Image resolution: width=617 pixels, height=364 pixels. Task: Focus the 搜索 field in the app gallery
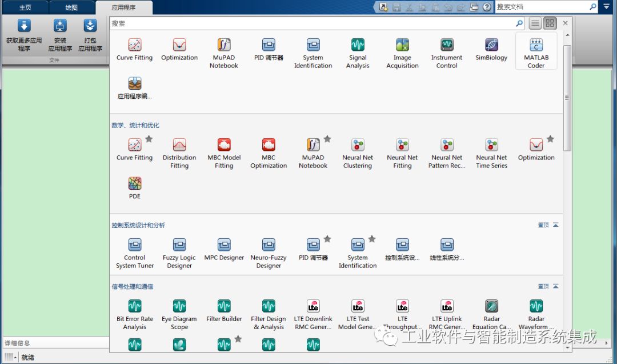coord(312,23)
